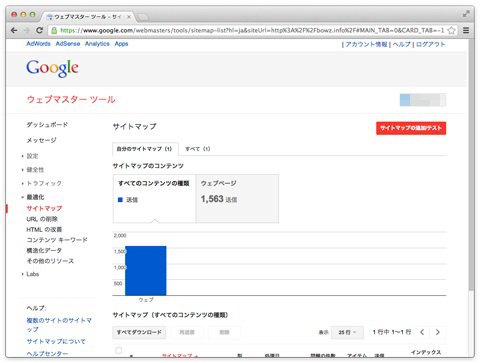Viewport: 480px width, 363px height.
Task: Open the Analytics link
Action: point(97,44)
